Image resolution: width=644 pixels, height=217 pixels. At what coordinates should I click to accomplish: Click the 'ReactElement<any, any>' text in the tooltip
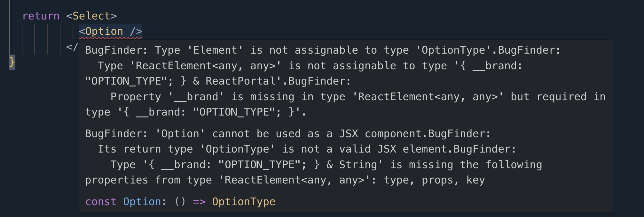(x=206, y=66)
